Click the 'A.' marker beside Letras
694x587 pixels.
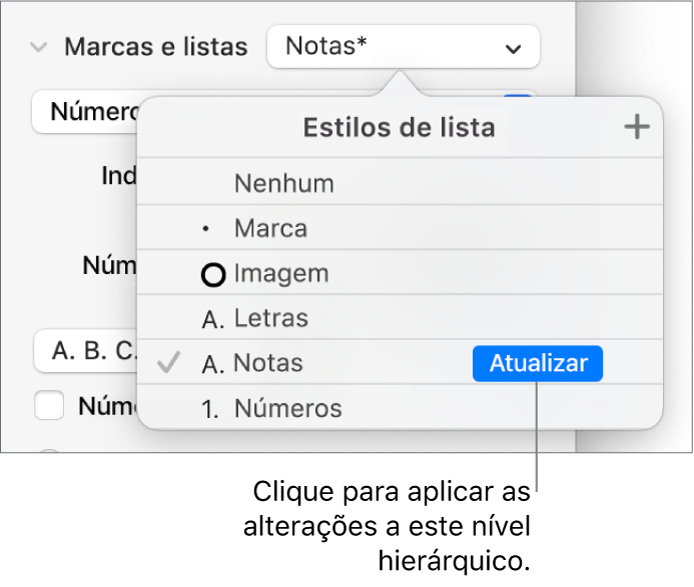(213, 320)
